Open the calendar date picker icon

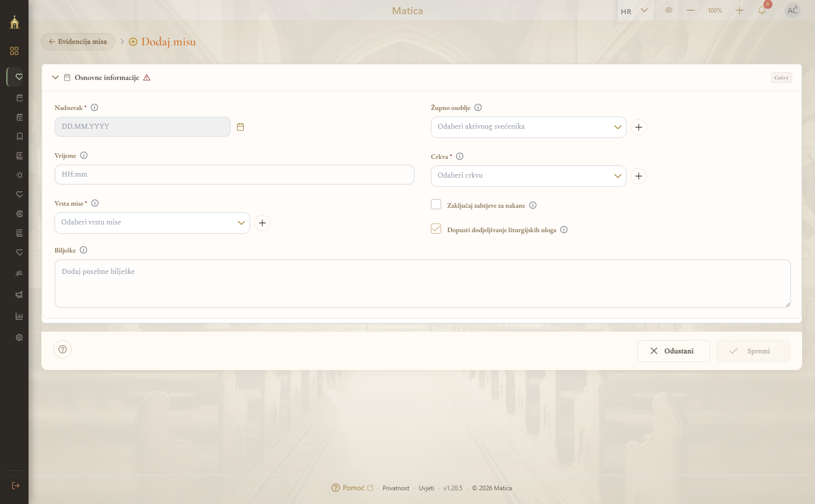pyautogui.click(x=240, y=127)
